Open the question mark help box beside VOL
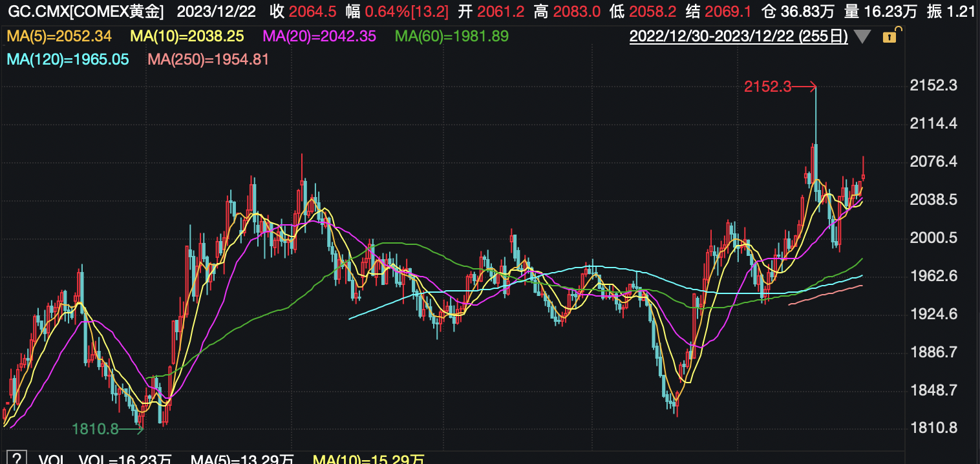Screen dimensions: 980x464 pyautogui.click(x=17, y=458)
